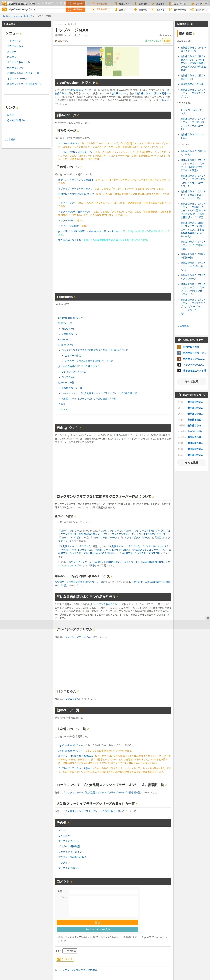The width and height of the screenshot is (210, 980).
Task: Click the pencil icon next to リンク heading
Action: coord(17,108)
